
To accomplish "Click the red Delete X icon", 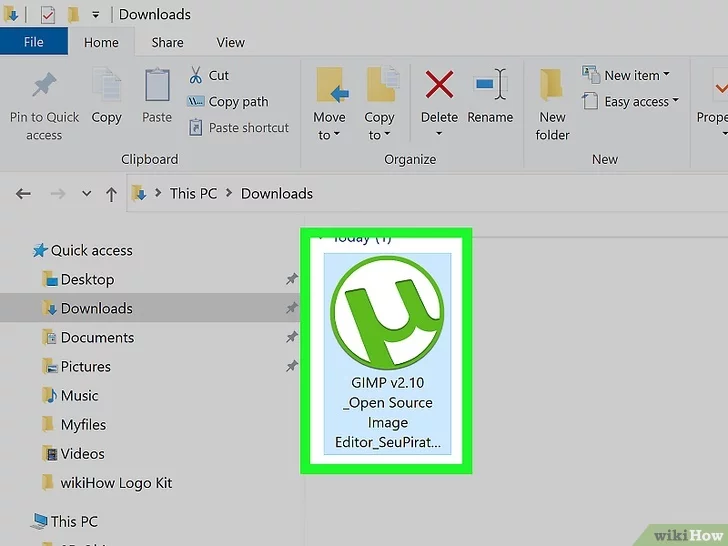I will pos(439,84).
